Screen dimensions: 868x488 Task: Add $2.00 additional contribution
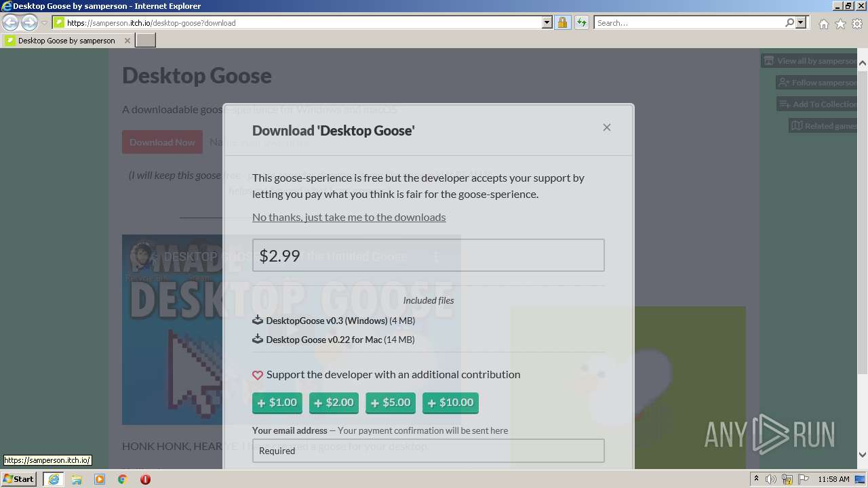pyautogui.click(x=334, y=403)
